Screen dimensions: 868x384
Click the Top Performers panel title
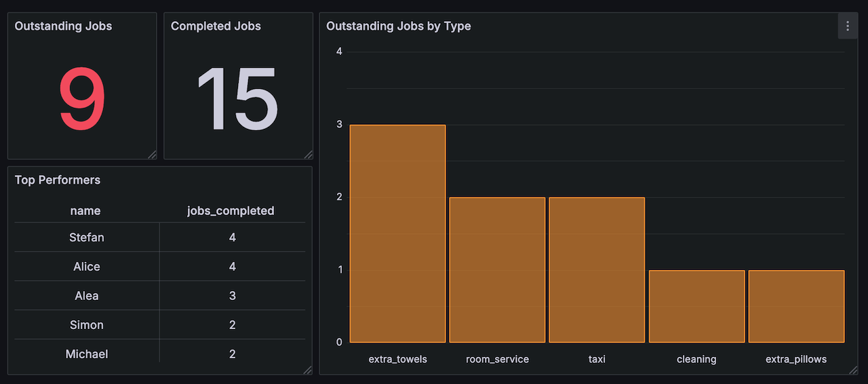[58, 180]
